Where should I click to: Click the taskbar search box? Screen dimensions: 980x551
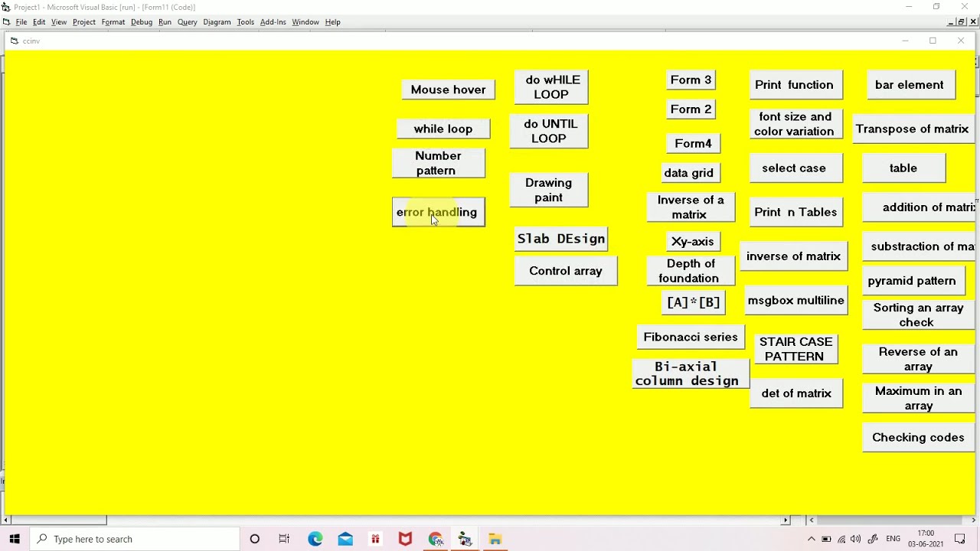point(135,539)
